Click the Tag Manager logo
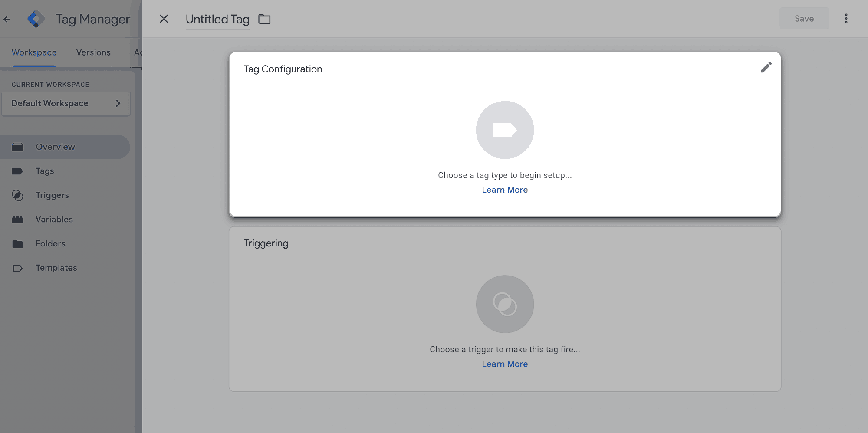 pos(36,19)
